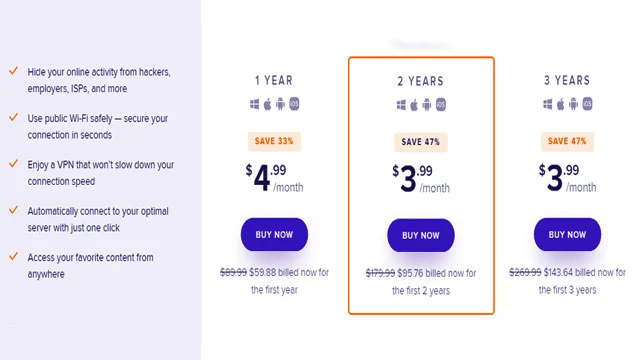Screen dimensions: 640x360
Task: Click the Android icon under 2 Years plan
Action: pyautogui.click(x=427, y=105)
